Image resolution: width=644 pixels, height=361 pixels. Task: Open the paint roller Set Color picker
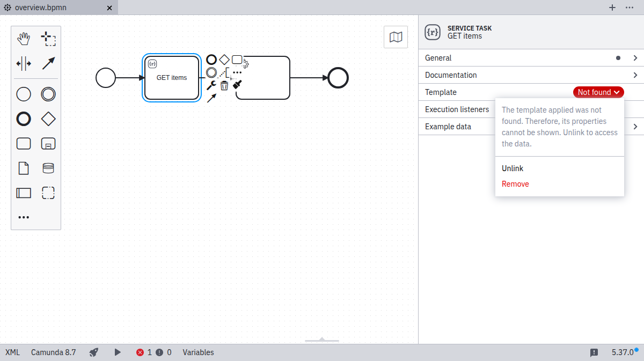[238, 85]
